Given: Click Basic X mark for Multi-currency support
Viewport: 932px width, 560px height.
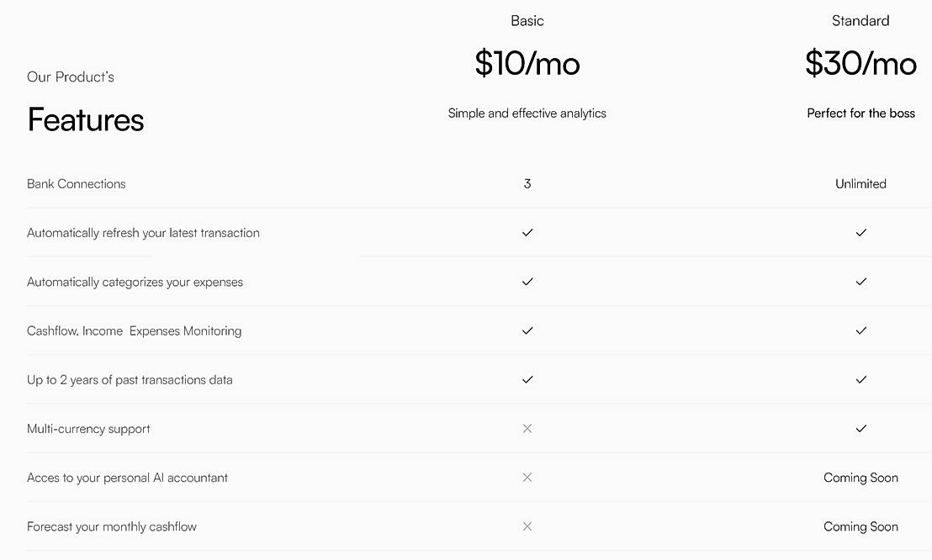Looking at the screenshot, I should point(527,429).
